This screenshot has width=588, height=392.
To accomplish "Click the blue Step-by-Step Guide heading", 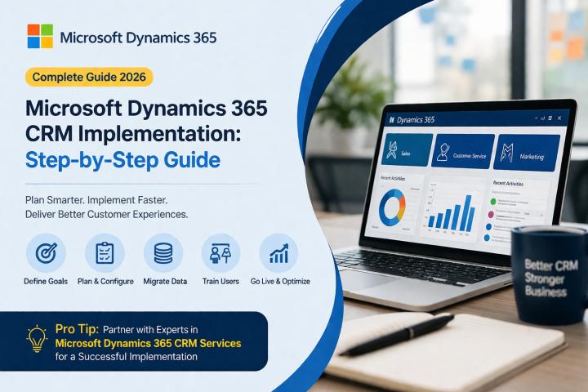I will tap(123, 159).
